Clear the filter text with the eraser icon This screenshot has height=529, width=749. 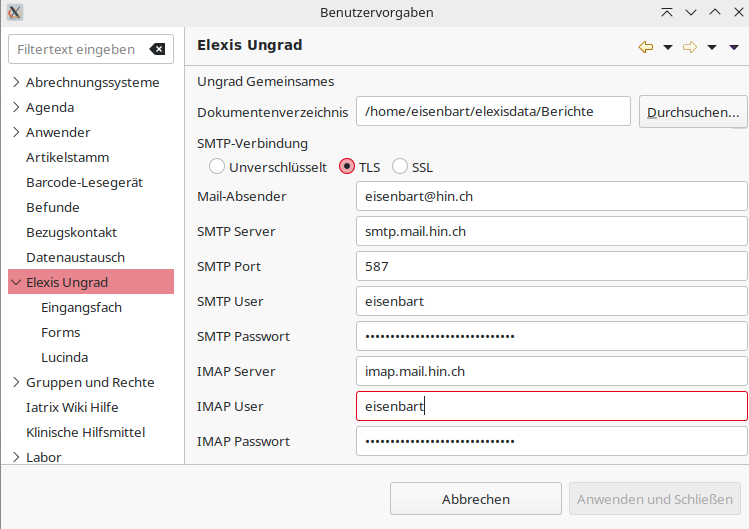tap(157, 49)
